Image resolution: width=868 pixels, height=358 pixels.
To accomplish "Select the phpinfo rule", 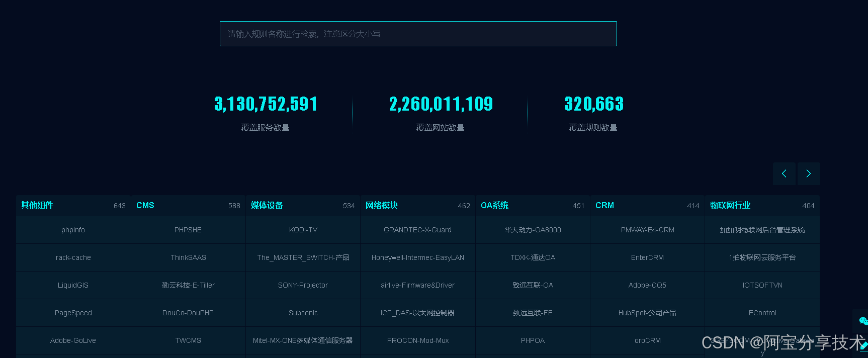I will 73,230.
